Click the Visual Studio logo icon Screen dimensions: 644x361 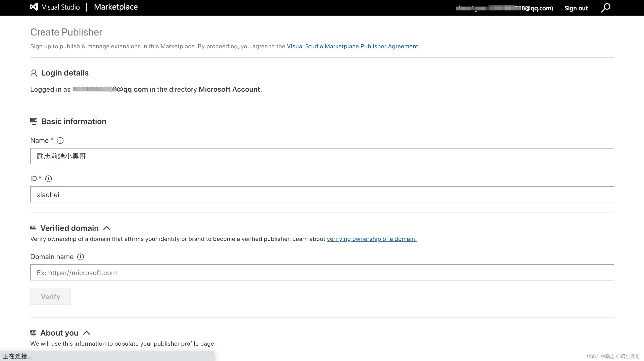pos(34,7)
